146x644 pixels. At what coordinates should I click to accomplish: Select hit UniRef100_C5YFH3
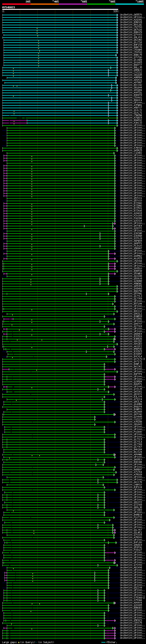pos(131,53)
